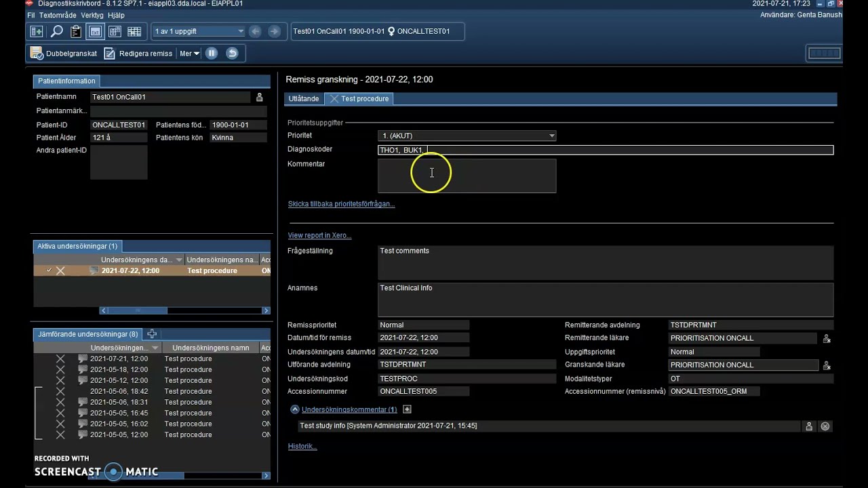Viewport: 868px width, 488px height.
Task: Delete the Test study info comment
Action: (x=825, y=426)
